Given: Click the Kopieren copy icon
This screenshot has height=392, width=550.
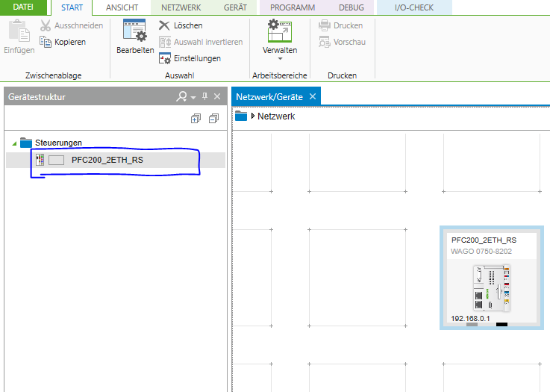Looking at the screenshot, I should (x=46, y=42).
